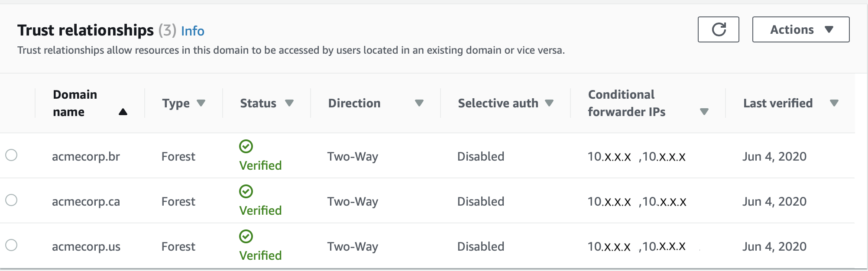Click verified checkmark icon for acmecorp.br
Screen dimensions: 868x271
tap(246, 146)
